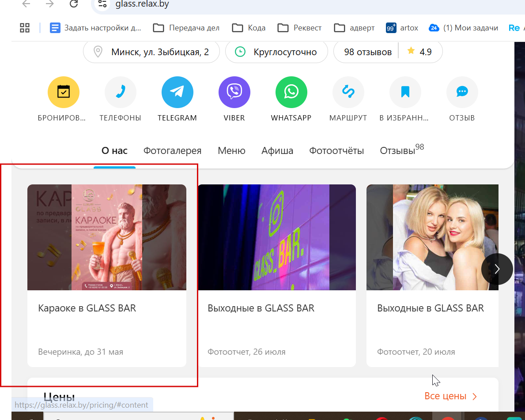Click the browser forward arrow
Image resolution: width=525 pixels, height=420 pixels.
coord(50,4)
